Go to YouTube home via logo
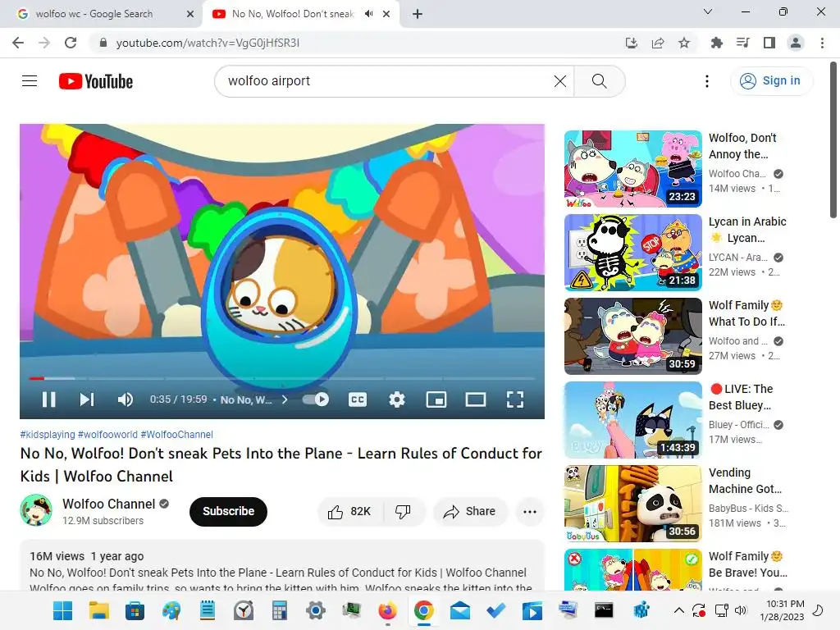The width and height of the screenshot is (840, 630). (96, 81)
